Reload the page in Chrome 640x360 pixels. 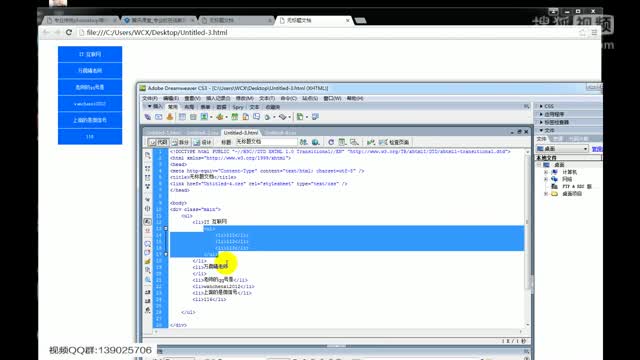[69, 32]
